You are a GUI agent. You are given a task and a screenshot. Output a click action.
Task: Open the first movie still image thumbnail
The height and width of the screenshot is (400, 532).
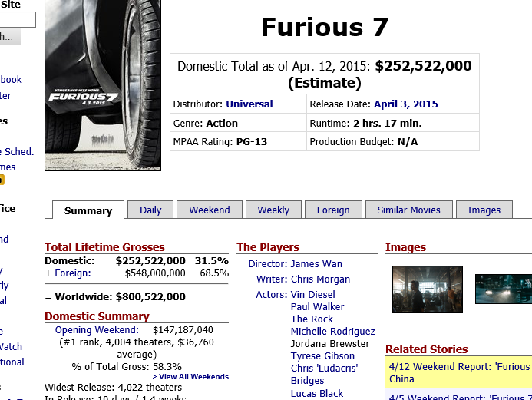[427, 289]
